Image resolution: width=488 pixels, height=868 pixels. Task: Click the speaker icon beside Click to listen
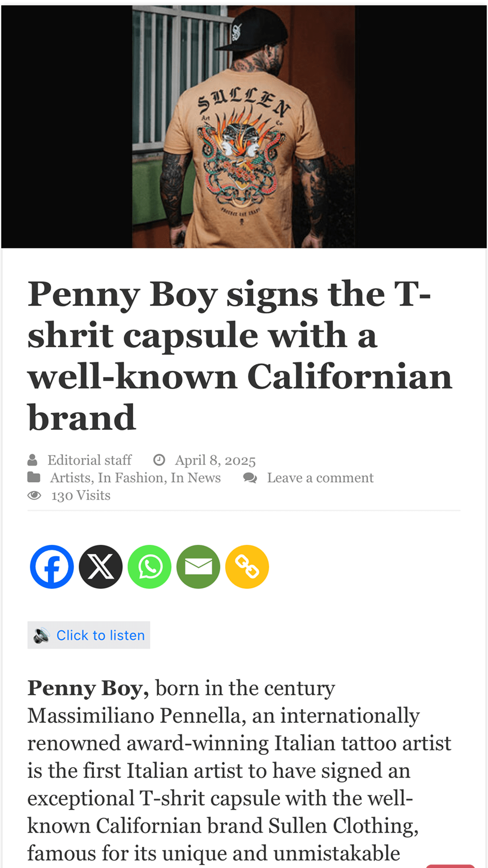click(x=42, y=635)
